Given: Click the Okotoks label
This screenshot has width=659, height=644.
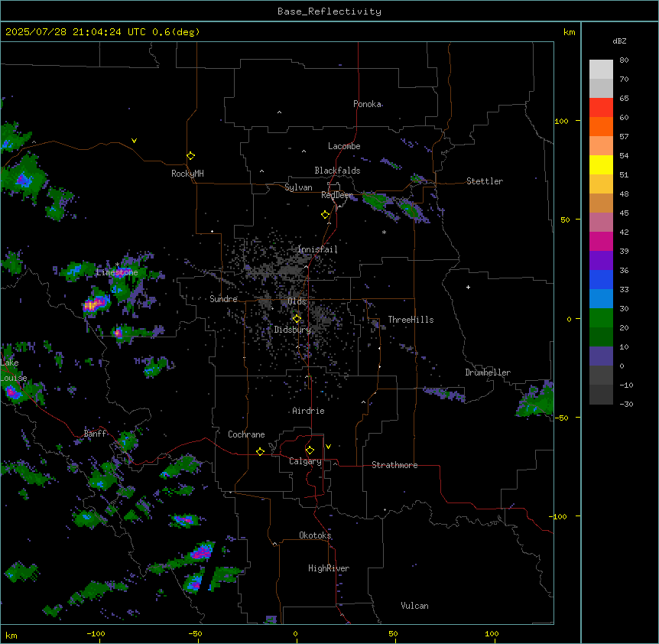Looking at the screenshot, I should (x=315, y=535).
